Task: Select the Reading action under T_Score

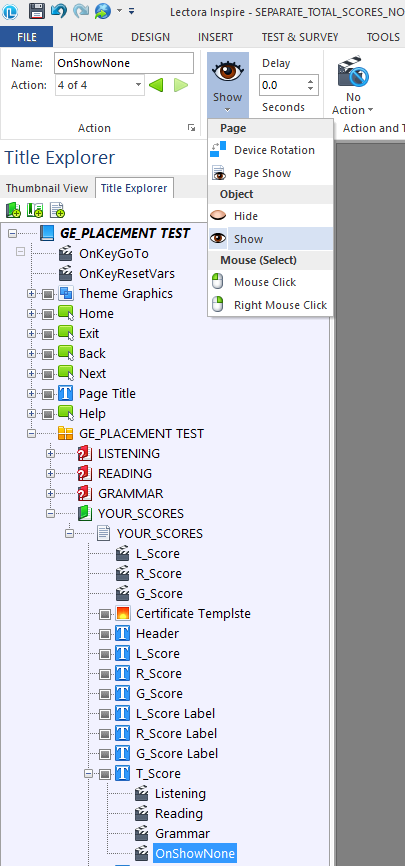Action: pyautogui.click(x=178, y=814)
